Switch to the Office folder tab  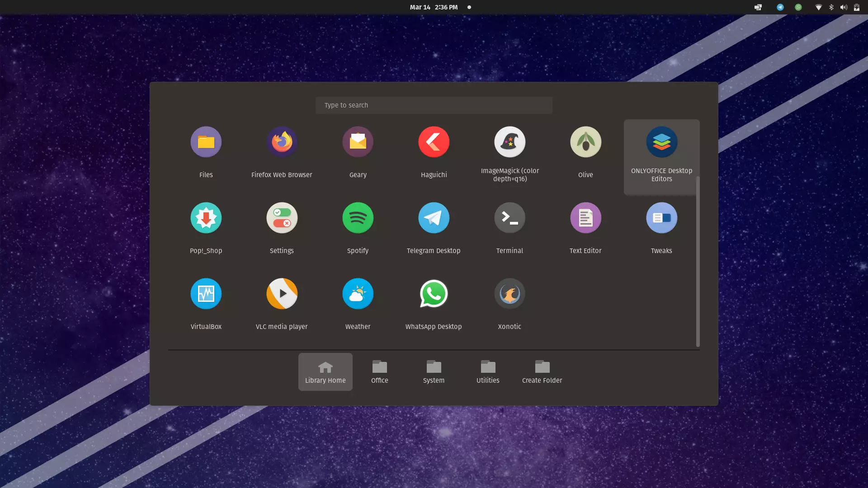pos(379,372)
